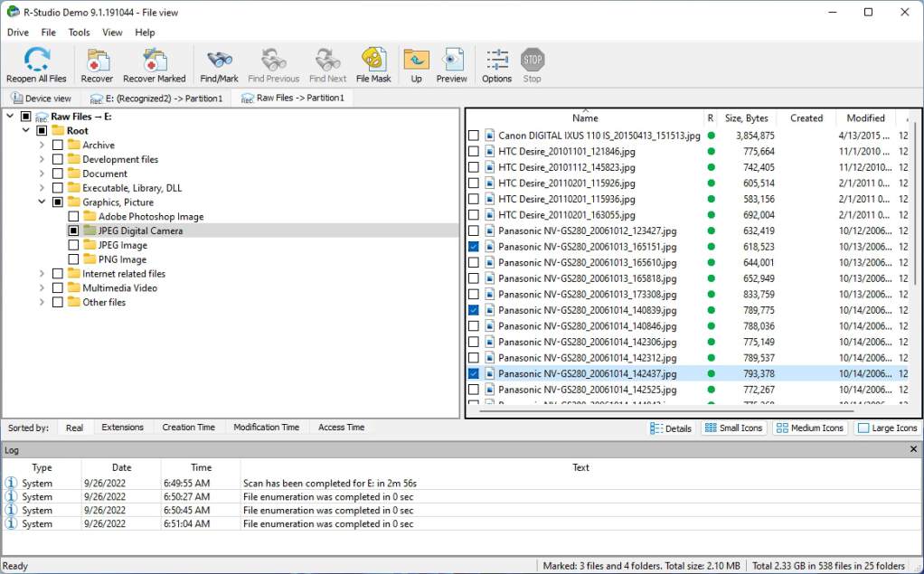Select the Raw Files -> Partition1 tab
The height and width of the screenshot is (574, 924).
(x=292, y=98)
